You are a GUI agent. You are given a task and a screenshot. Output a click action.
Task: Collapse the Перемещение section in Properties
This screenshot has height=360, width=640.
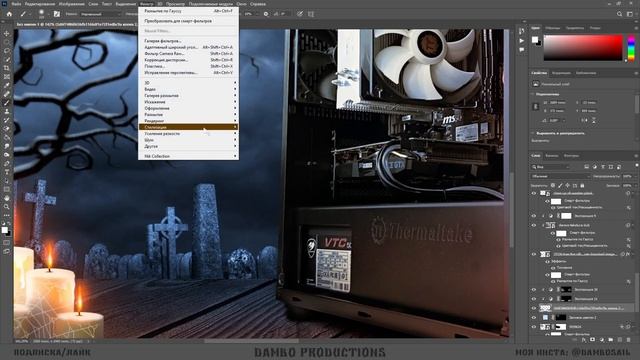[x=533, y=94]
